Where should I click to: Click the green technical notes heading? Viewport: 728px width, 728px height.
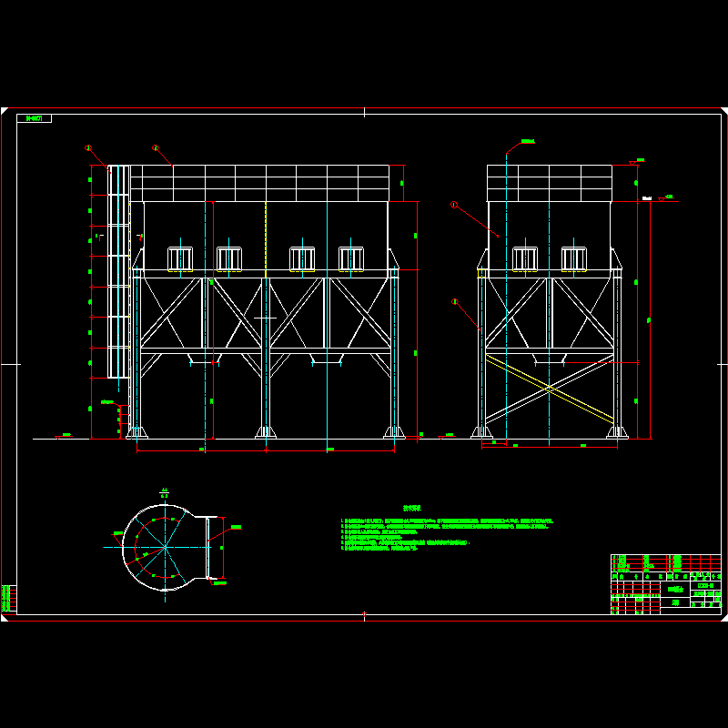point(414,510)
